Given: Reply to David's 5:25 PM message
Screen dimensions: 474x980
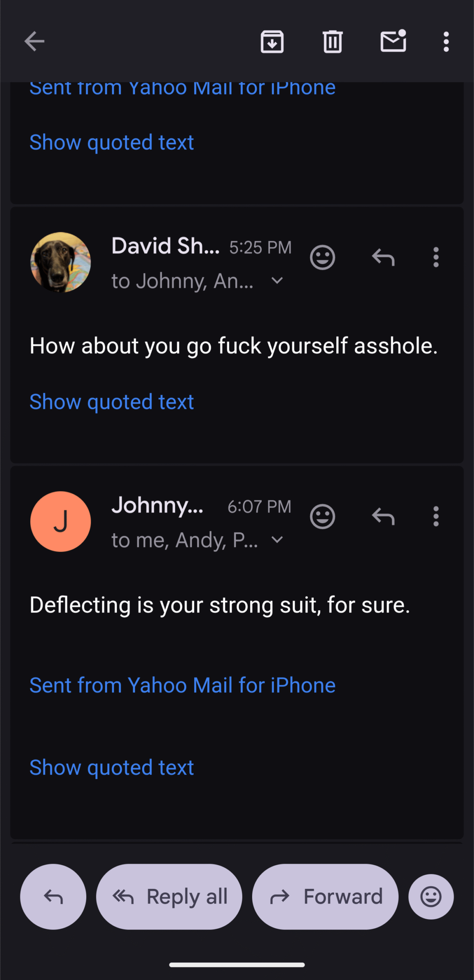Looking at the screenshot, I should 383,257.
